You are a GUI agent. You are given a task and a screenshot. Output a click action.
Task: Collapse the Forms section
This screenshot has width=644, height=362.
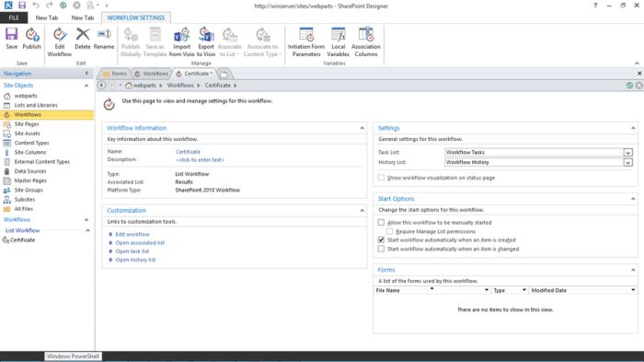click(633, 270)
